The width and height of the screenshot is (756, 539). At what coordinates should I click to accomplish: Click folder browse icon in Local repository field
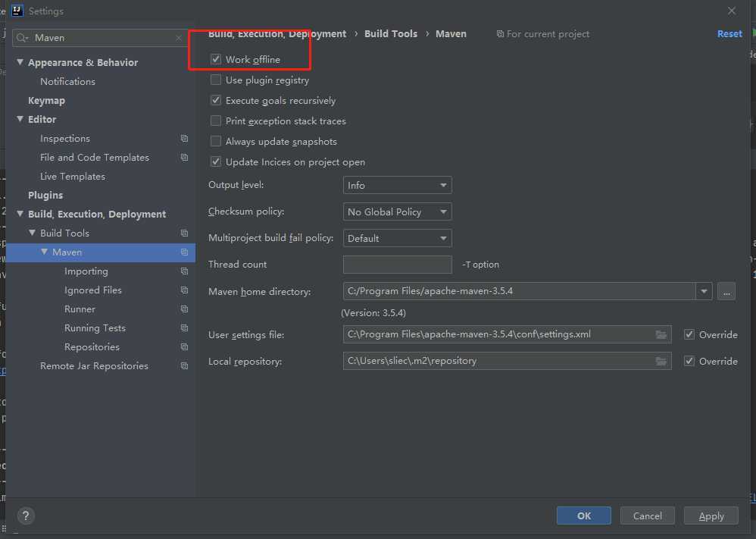[x=661, y=361]
